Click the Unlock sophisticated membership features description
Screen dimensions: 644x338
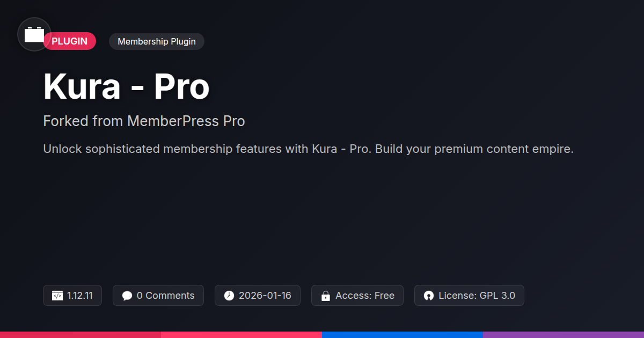click(x=308, y=149)
